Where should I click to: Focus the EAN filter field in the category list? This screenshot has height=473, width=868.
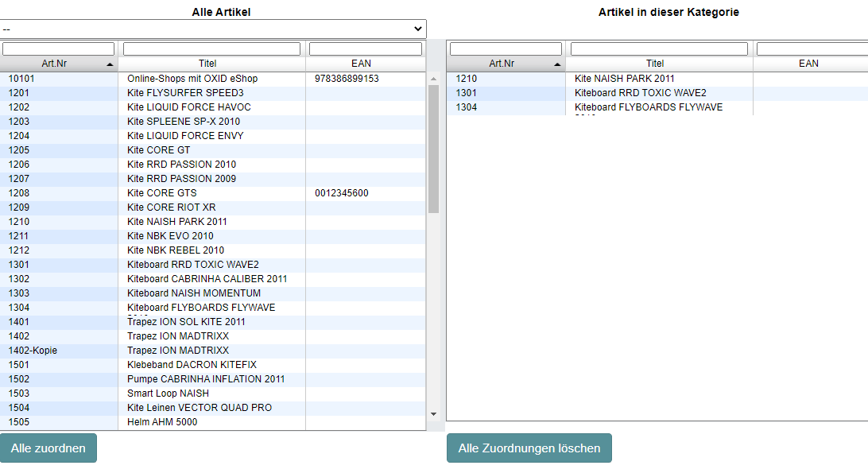tap(812, 48)
